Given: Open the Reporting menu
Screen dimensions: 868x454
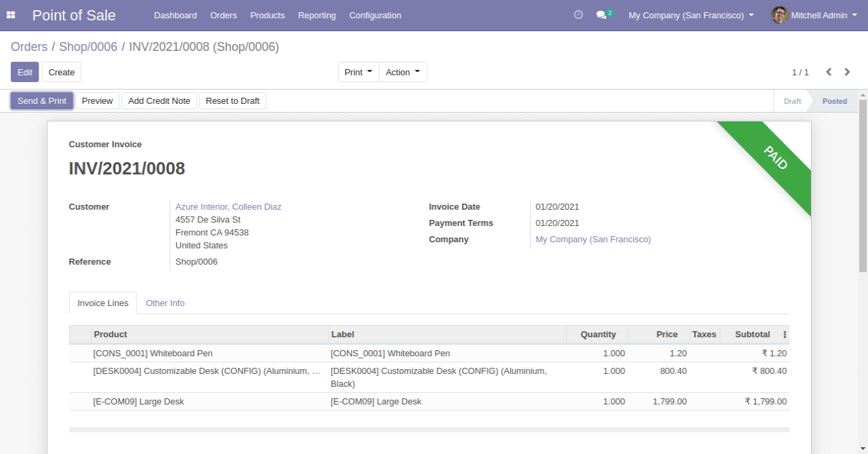Looking at the screenshot, I should tap(317, 15).
